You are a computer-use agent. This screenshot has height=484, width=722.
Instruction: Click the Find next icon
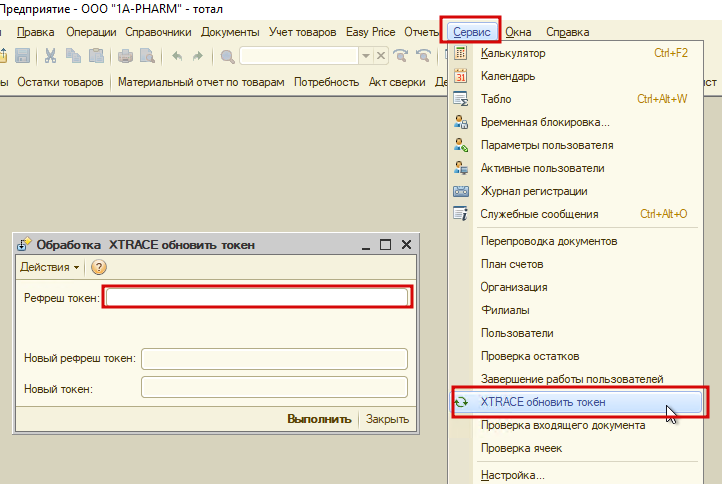(401, 56)
